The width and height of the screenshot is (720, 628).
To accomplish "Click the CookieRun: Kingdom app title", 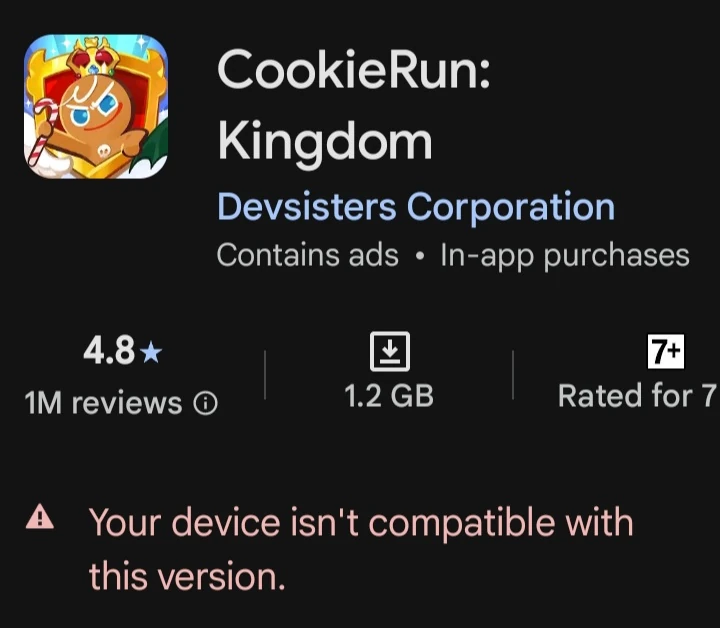I will coord(354,105).
